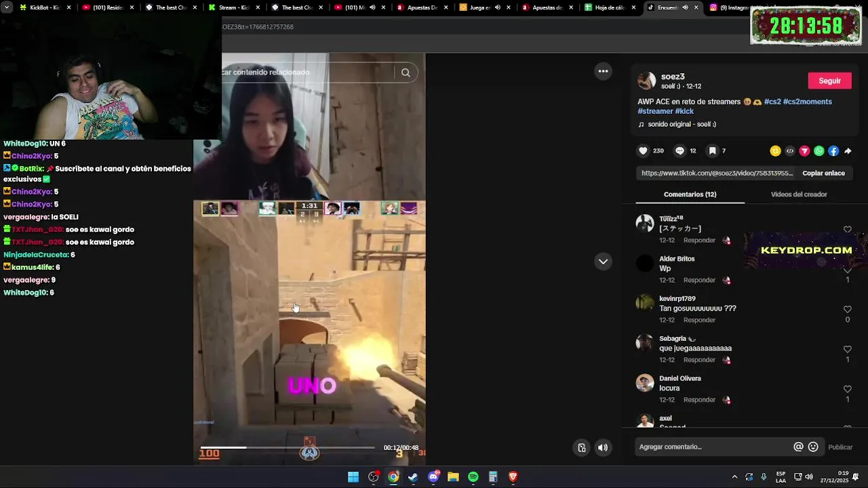The image size is (868, 488).
Task: Share the video via Facebook icon
Action: [x=833, y=151]
